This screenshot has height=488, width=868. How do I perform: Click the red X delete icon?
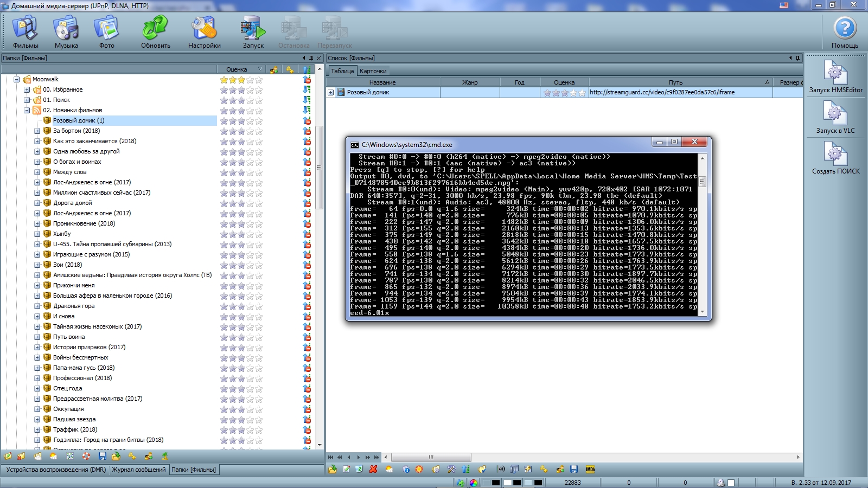(x=373, y=469)
